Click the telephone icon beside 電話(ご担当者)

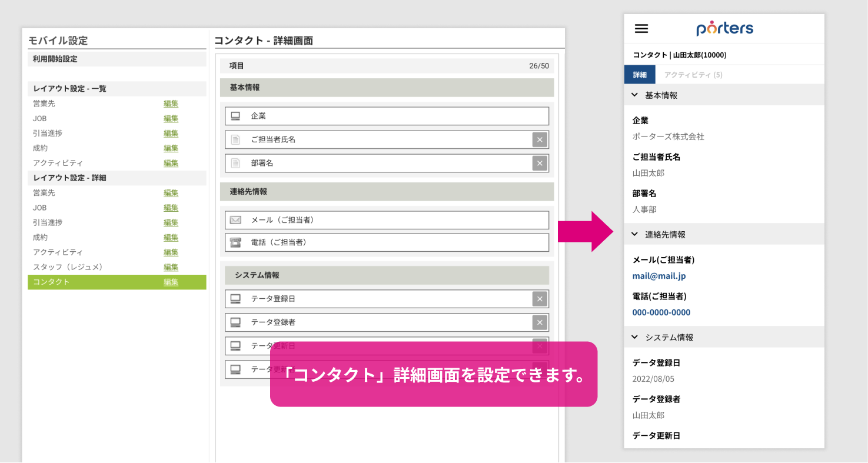[x=235, y=242]
